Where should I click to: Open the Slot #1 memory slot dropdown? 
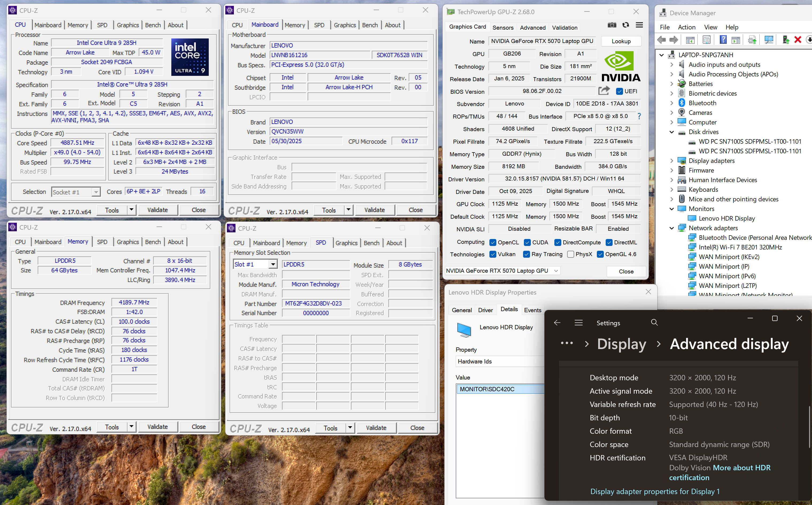point(273,265)
